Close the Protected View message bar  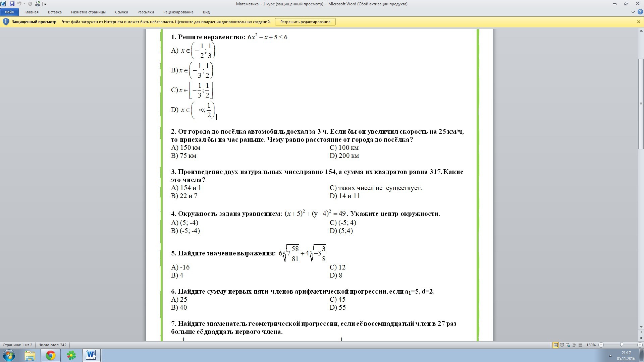point(639,22)
